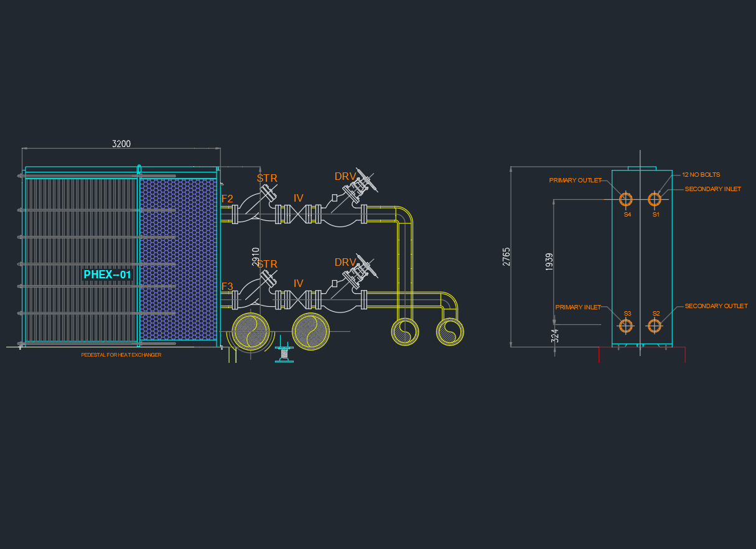Click the F2 pipe connection label
Screen dimensions: 756x549
(227, 199)
